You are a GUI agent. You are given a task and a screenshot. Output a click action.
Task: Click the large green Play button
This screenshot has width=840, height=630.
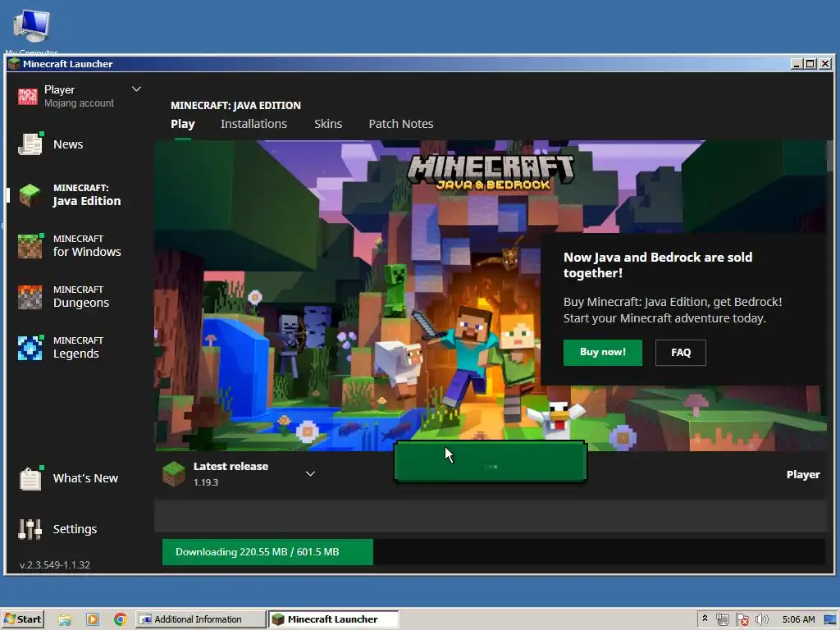(491, 462)
